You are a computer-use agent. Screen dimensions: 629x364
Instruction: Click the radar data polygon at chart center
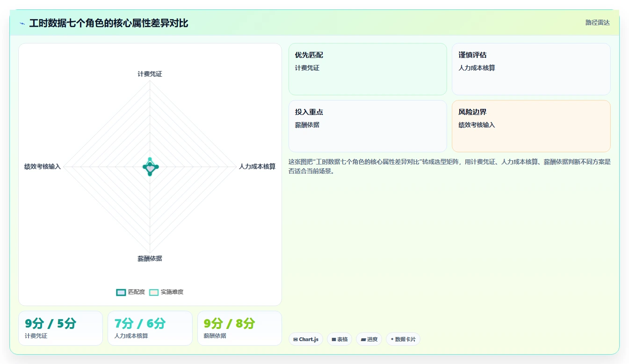pyautogui.click(x=150, y=167)
